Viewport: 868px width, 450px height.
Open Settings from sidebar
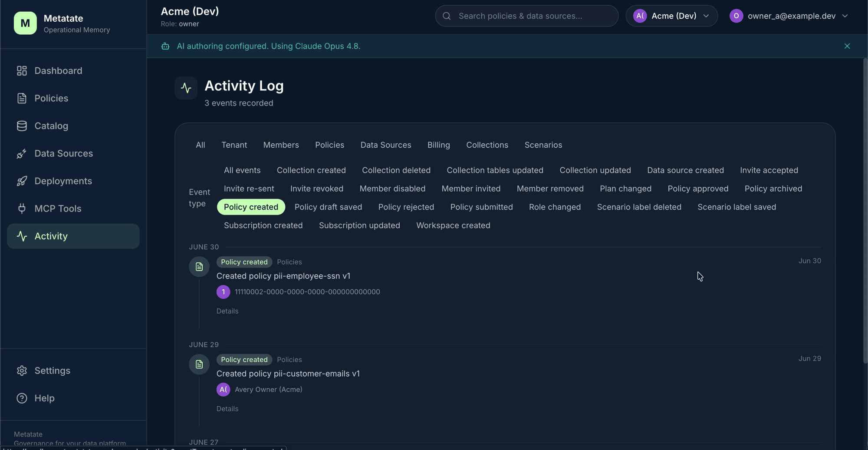click(x=73, y=371)
